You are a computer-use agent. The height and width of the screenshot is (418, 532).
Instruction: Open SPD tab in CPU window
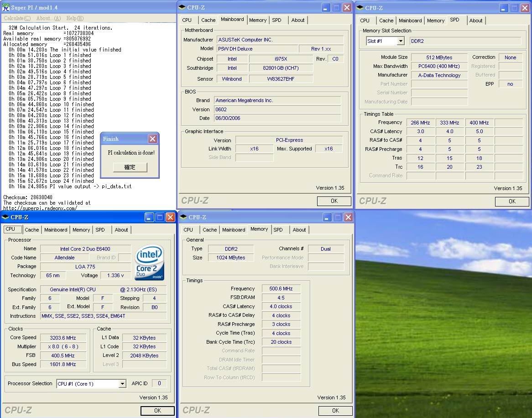[100, 229]
